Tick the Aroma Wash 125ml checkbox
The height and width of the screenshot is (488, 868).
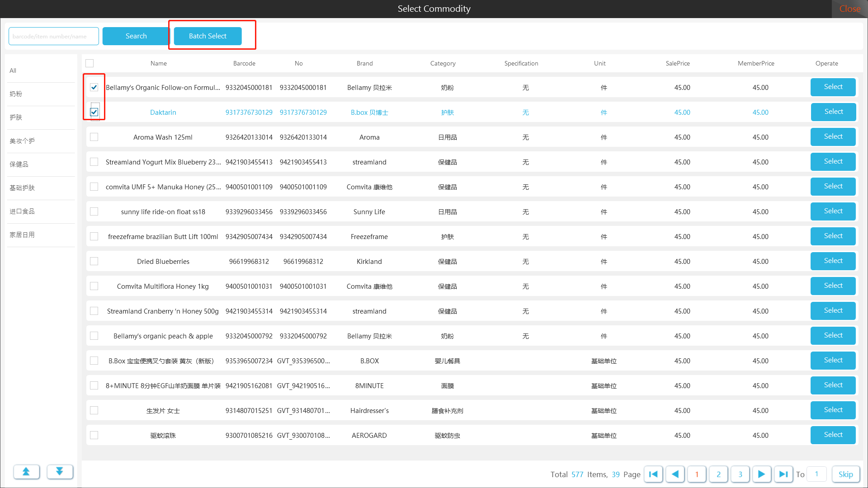pyautogui.click(x=94, y=137)
